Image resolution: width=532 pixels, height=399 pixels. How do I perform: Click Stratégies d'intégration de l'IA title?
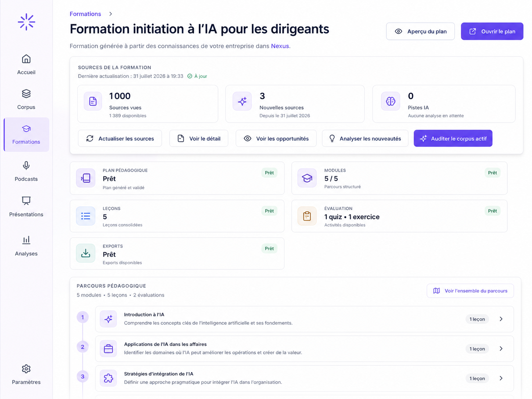pos(159,374)
